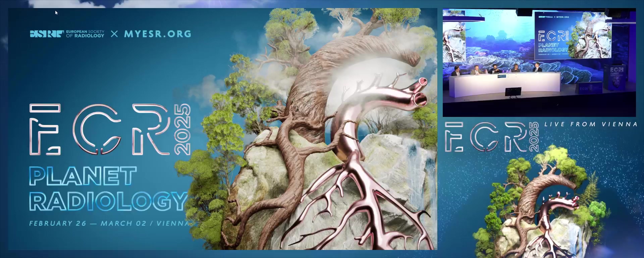Click the RADIOLOGY text on the main slide
Viewport: 644px width, 258px height.
point(108,201)
